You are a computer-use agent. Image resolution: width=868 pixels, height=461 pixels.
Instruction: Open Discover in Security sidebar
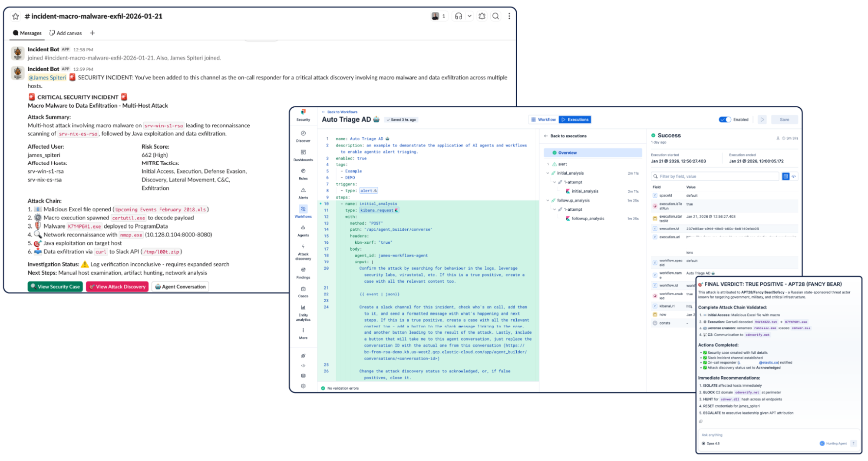pyautogui.click(x=303, y=136)
